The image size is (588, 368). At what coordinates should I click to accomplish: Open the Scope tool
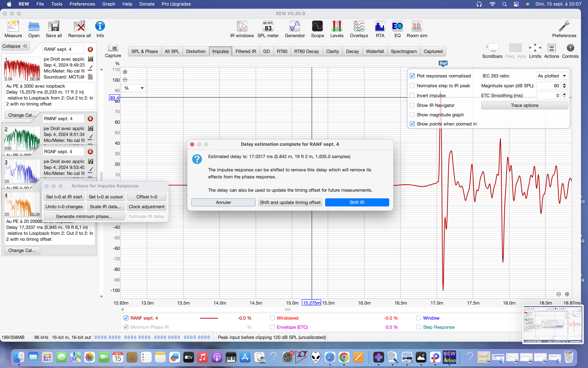(x=317, y=29)
